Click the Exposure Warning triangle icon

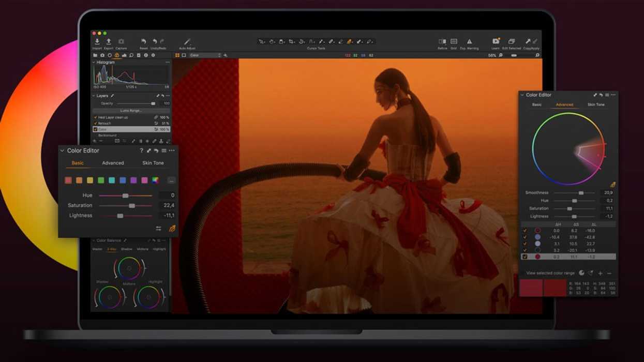coord(469,41)
